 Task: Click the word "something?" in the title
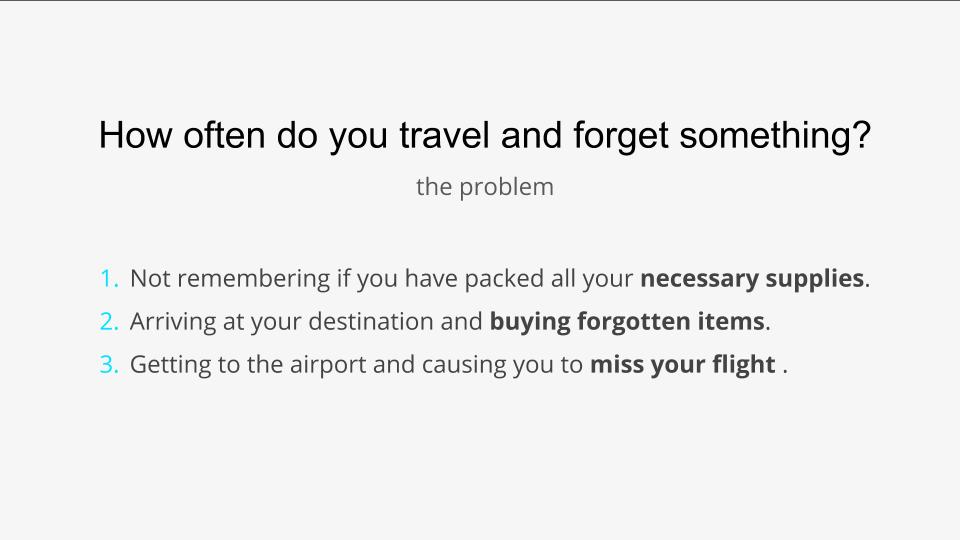(x=775, y=136)
